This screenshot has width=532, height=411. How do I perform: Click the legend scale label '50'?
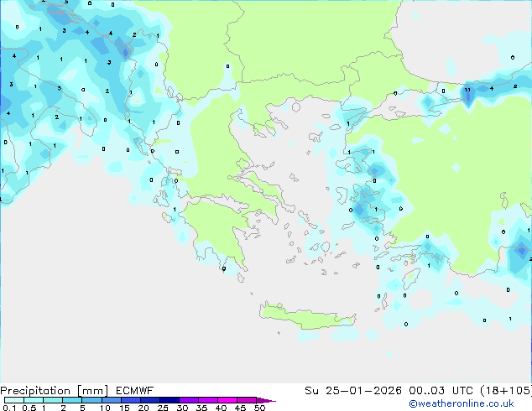click(259, 408)
